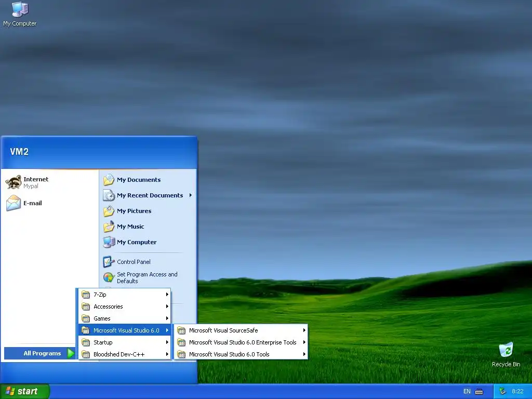Click the EN language indicator
Image resolution: width=532 pixels, height=399 pixels.
click(467, 392)
